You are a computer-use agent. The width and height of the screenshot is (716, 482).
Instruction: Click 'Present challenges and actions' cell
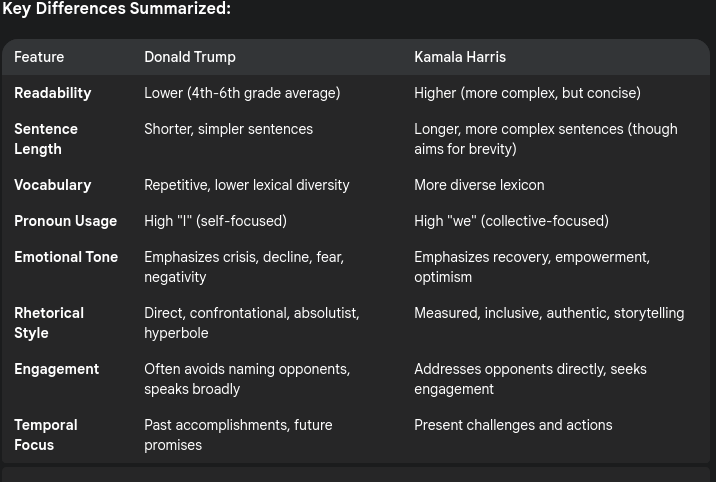[513, 425]
